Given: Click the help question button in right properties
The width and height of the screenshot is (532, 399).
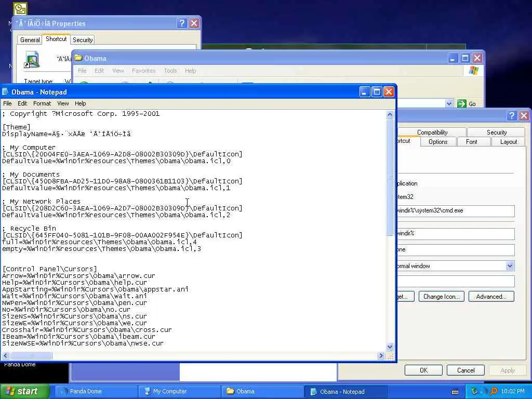Looking at the screenshot, I should point(512,116).
